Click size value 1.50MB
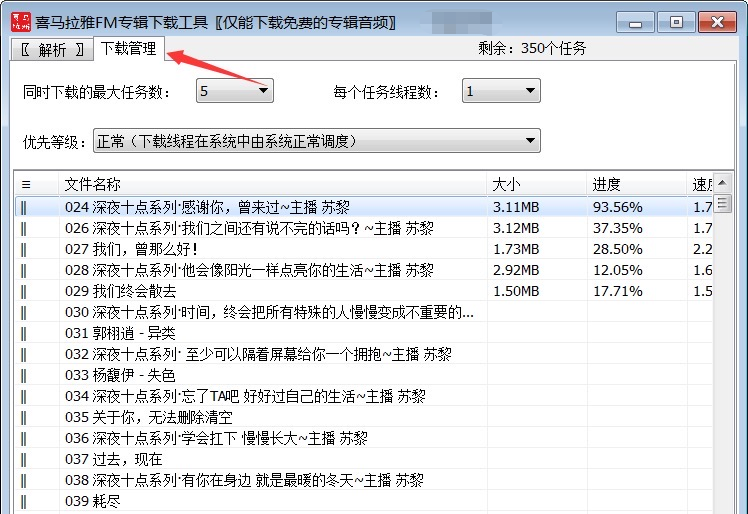 (516, 291)
